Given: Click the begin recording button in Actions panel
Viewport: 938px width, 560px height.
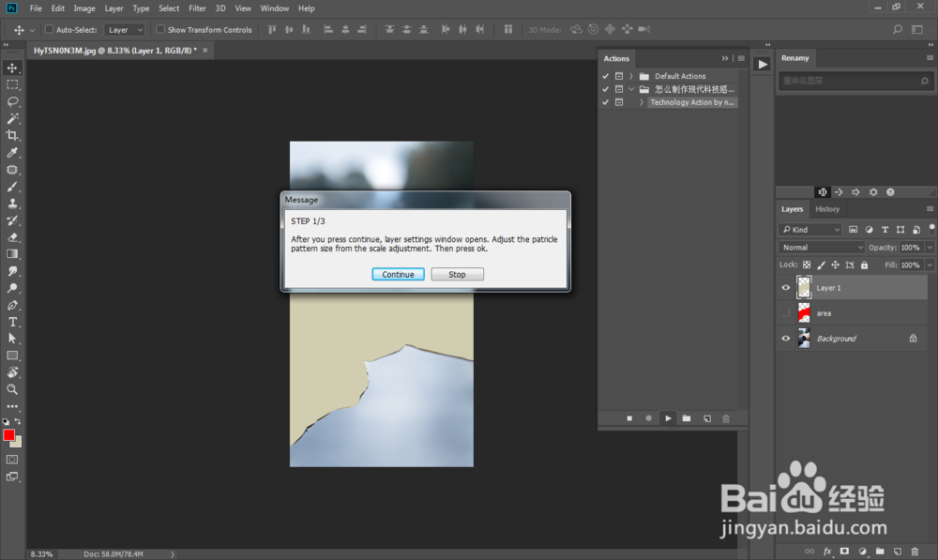Looking at the screenshot, I should tap(648, 418).
